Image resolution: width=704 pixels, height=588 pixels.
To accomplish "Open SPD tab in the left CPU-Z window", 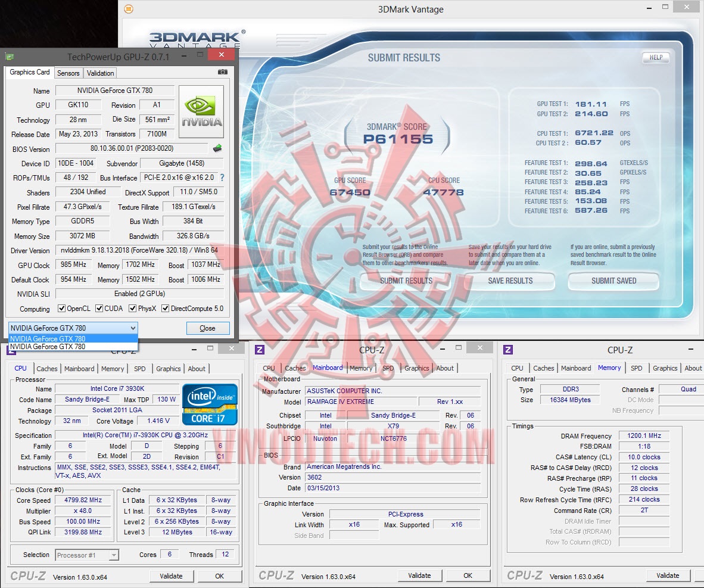I will (x=139, y=368).
